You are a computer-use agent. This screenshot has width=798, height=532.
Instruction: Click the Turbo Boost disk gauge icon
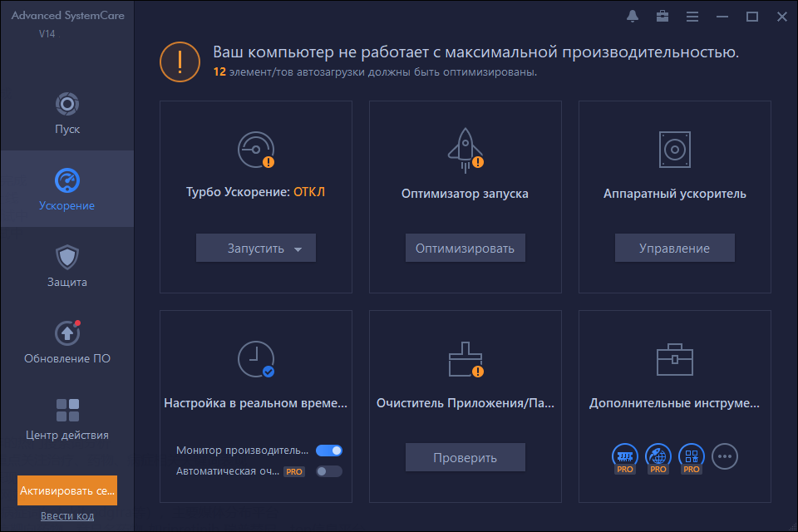coord(256,150)
